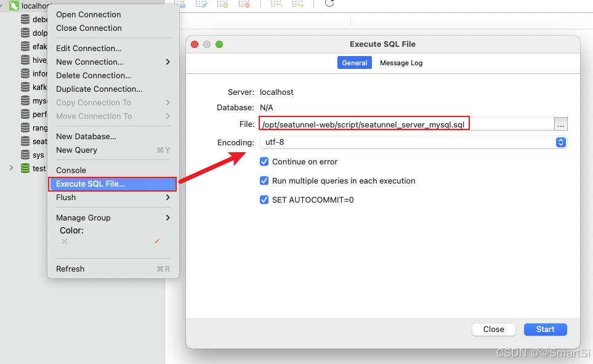Click database icon next to 'mys' entry
This screenshot has width=593, height=364.
25,100
